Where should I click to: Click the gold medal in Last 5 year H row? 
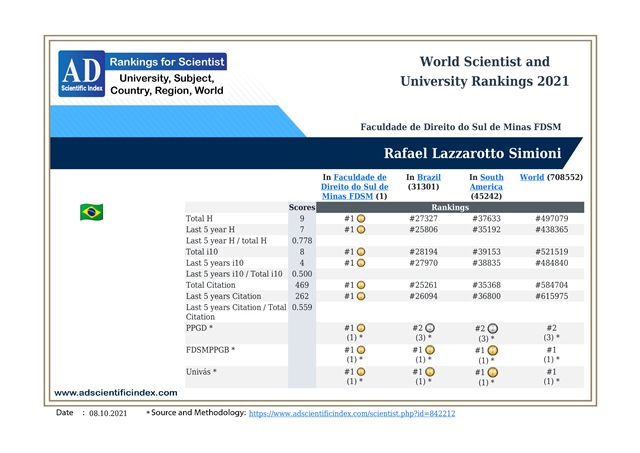click(361, 229)
